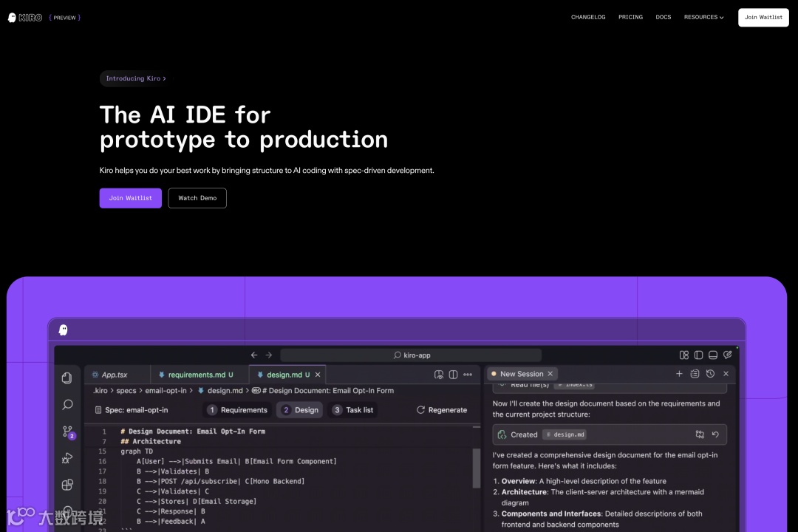Click the '# Design Document: Email Opt-In Form' line
Viewport: 798px width, 532px height.
[193, 432]
